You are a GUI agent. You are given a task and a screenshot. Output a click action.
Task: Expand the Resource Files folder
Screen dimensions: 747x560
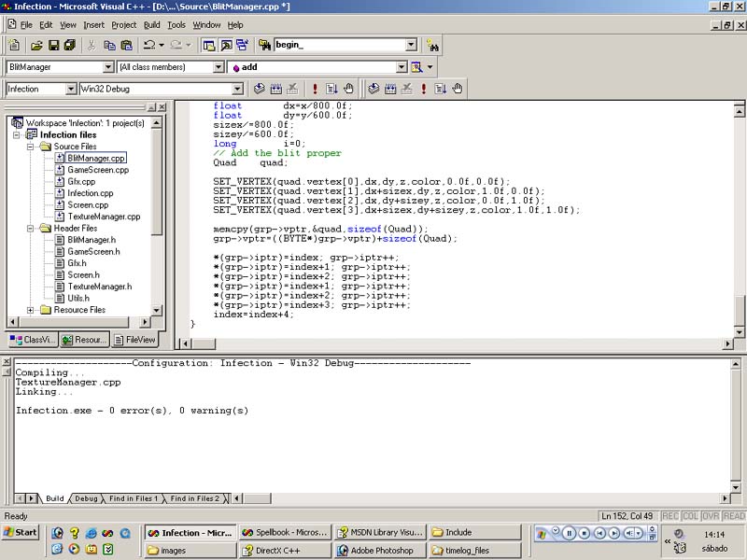tap(30, 311)
